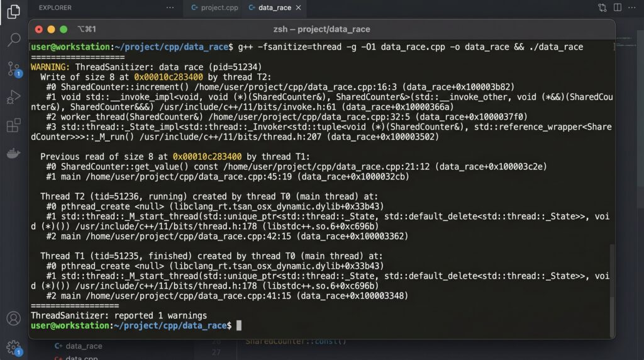The width and height of the screenshot is (644, 360).
Task: Click ThreadSanitizer: reported 1 warnings line
Action: (119, 315)
